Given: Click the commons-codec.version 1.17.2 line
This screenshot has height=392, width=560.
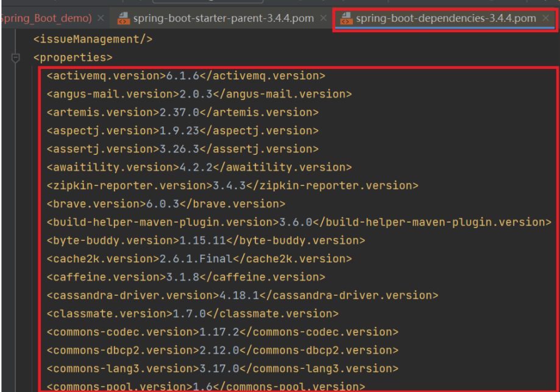Looking at the screenshot, I should pyautogui.click(x=222, y=332).
